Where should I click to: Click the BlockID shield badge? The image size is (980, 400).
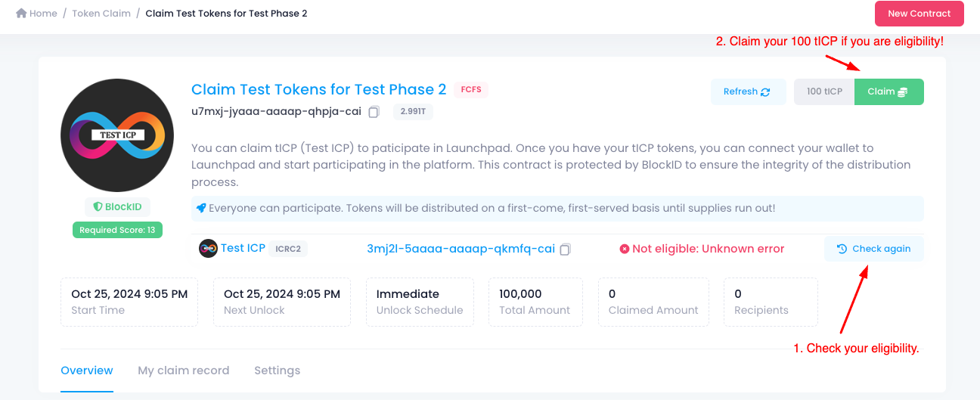coord(117,206)
